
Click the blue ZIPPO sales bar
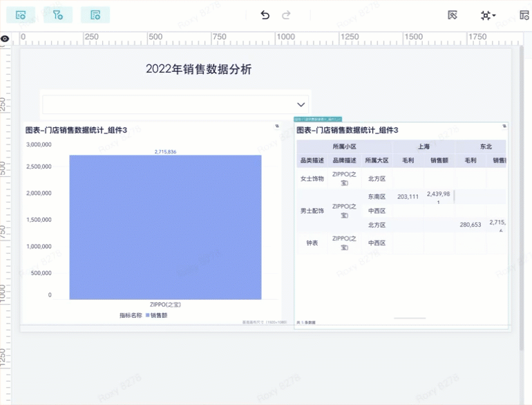(165, 227)
